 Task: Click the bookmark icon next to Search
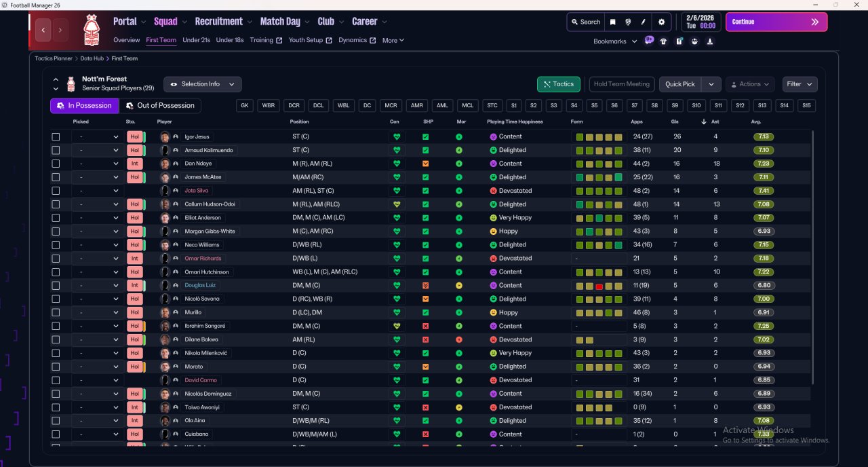pyautogui.click(x=612, y=22)
